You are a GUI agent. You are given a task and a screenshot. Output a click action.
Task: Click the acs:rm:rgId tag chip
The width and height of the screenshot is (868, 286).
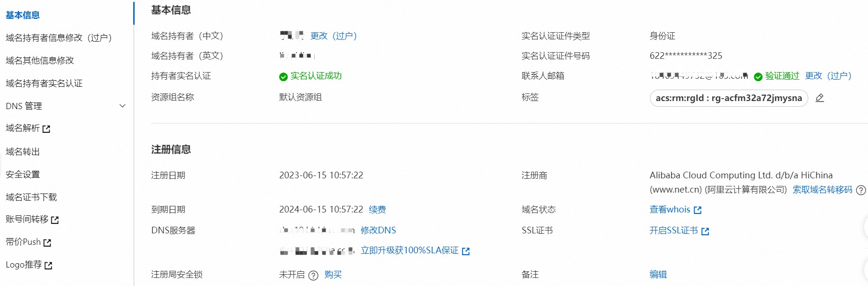point(729,98)
